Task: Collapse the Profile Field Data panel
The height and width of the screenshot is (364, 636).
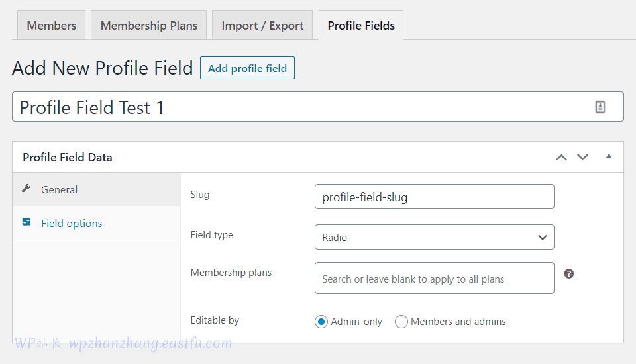Action: pos(609,157)
